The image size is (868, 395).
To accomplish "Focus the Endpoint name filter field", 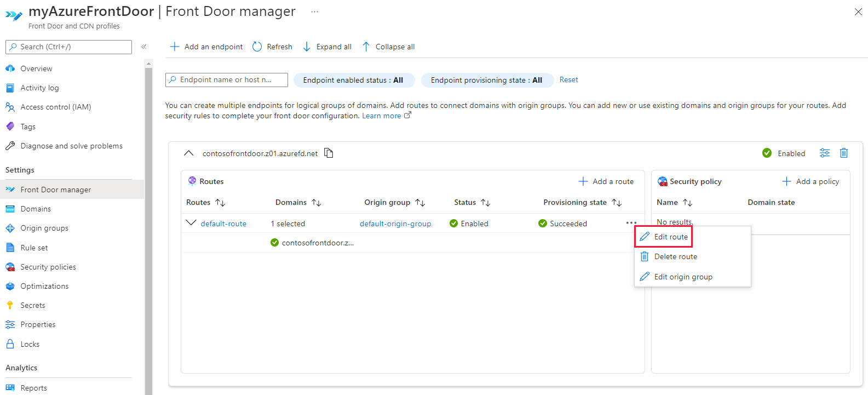I will (x=227, y=80).
